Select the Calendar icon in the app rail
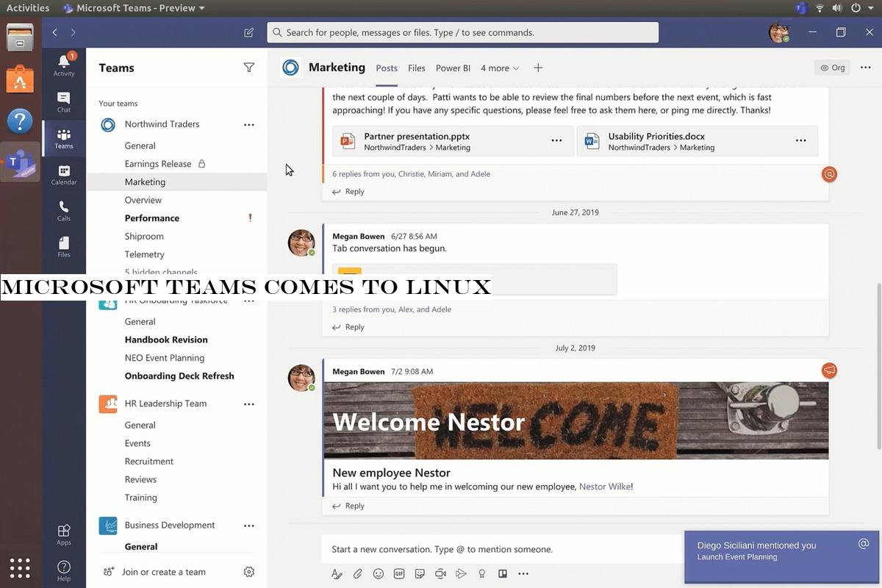 (x=64, y=175)
